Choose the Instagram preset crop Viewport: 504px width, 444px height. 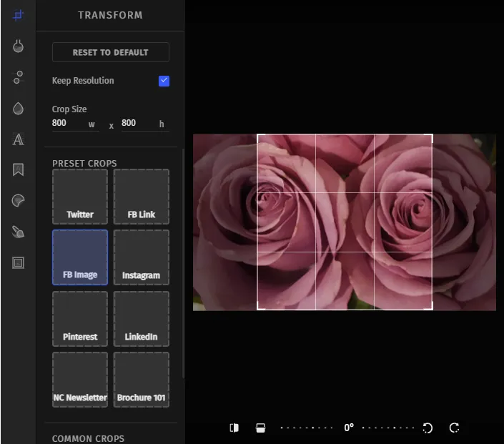pos(141,257)
